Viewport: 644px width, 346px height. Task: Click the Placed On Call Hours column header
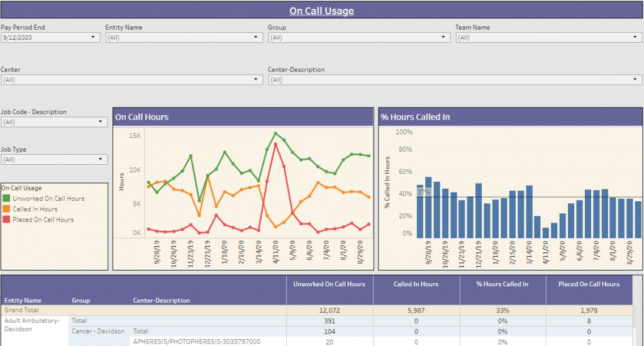[x=589, y=284]
